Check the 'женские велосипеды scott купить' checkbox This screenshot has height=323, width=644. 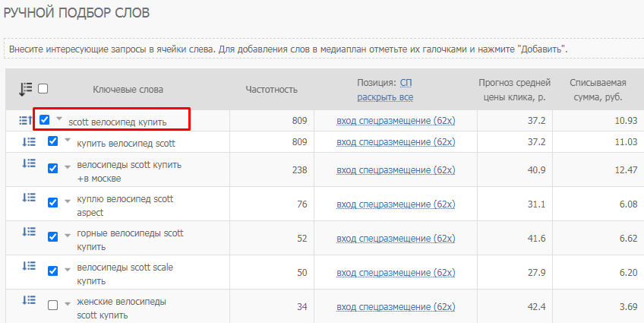(x=53, y=306)
